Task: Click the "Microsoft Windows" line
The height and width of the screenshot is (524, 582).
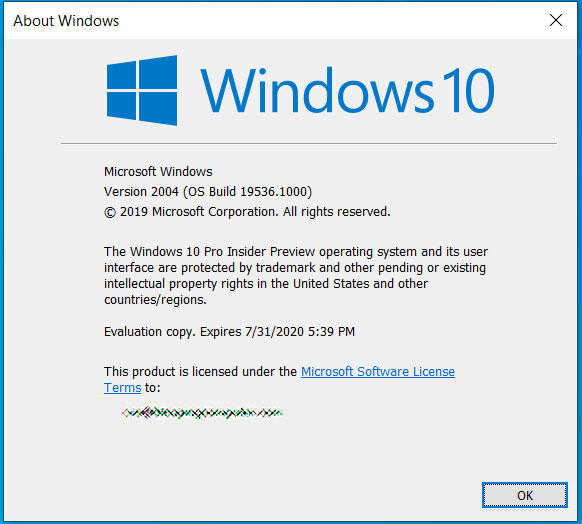Action: 158,172
